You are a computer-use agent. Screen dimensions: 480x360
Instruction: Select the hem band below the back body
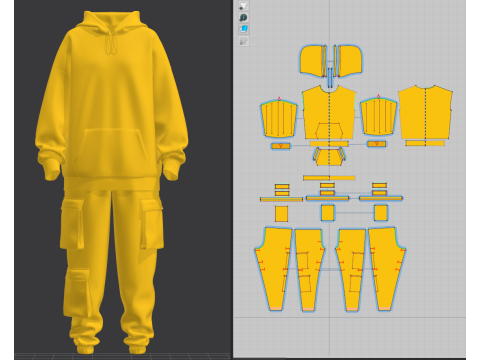click(x=425, y=143)
